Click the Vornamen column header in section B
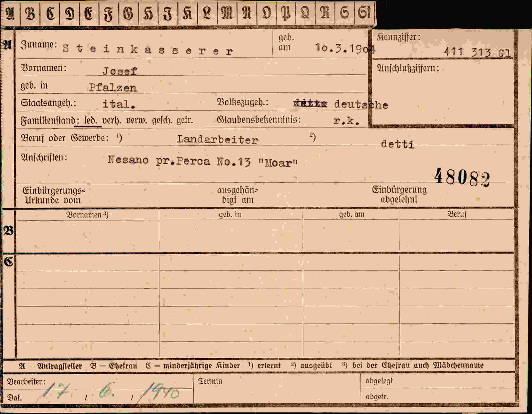This screenshot has height=414, width=532. pyautogui.click(x=87, y=215)
